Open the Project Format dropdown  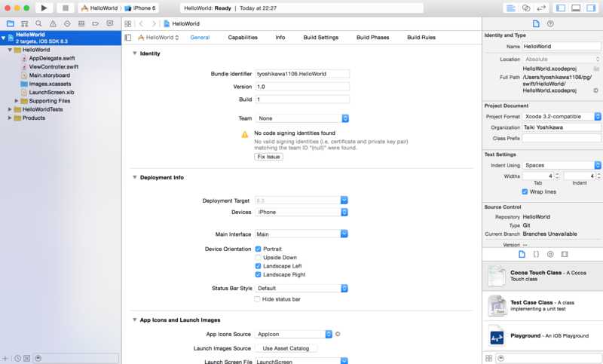(x=562, y=117)
